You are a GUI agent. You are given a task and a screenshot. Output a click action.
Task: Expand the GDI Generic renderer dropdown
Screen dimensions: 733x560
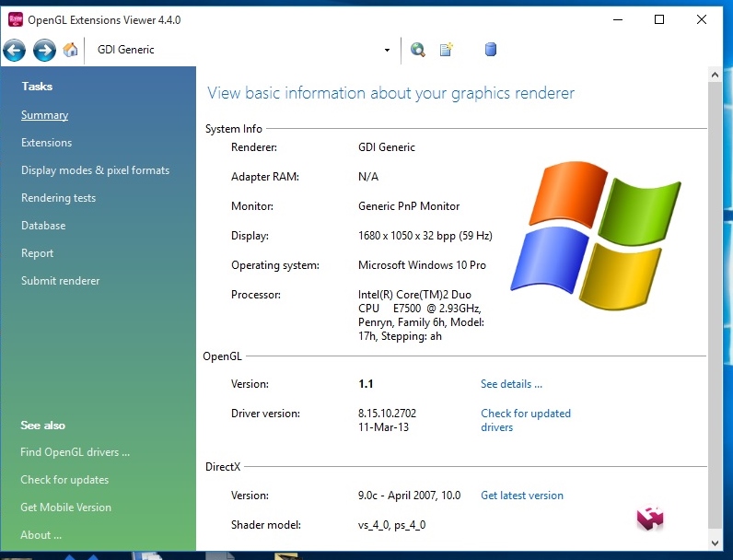click(x=387, y=50)
